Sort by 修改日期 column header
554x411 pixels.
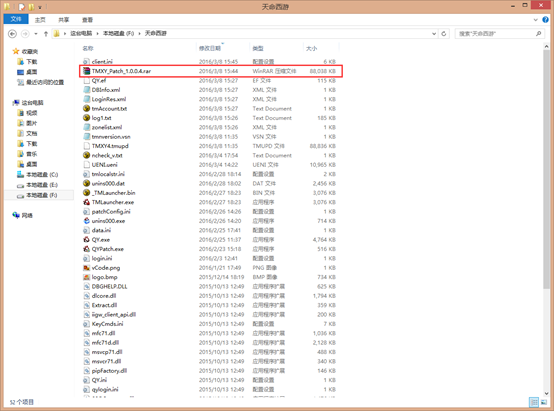pos(210,48)
